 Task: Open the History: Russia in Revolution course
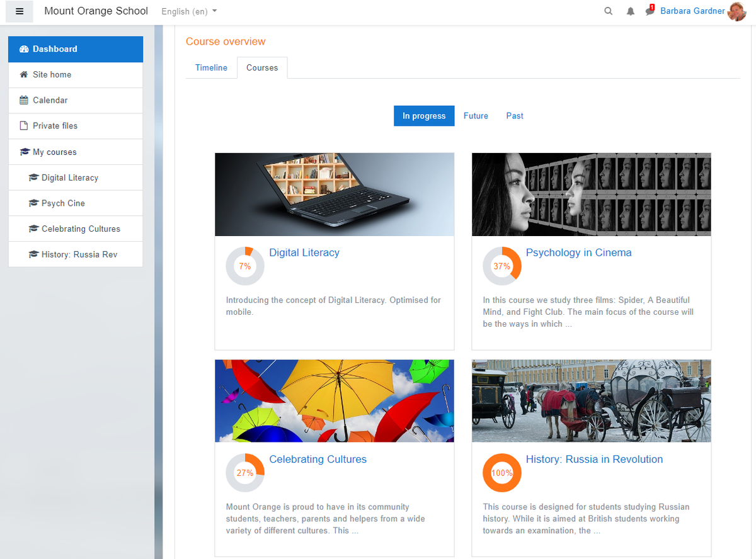(594, 459)
